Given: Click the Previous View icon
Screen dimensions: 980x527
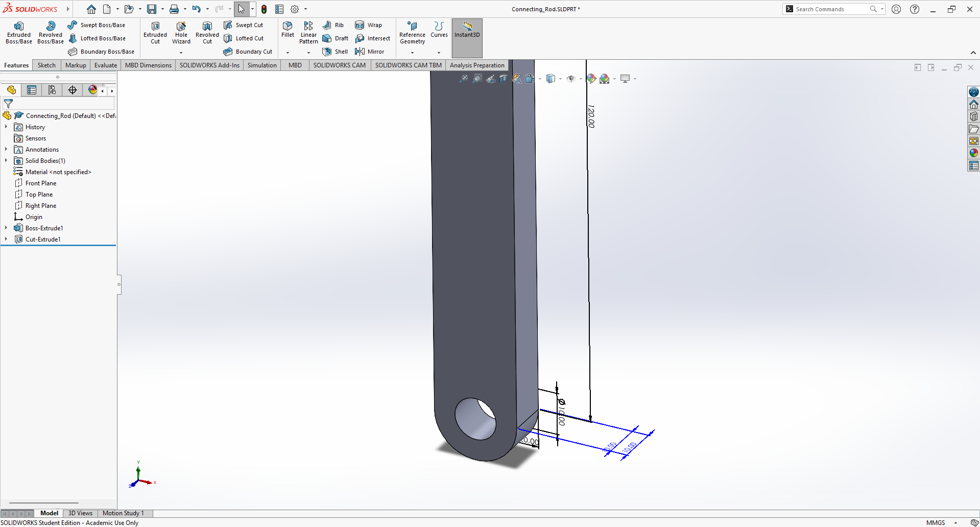Looking at the screenshot, I should coord(490,79).
